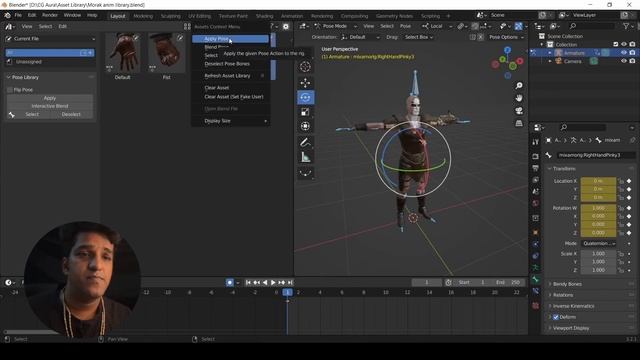This screenshot has width=640, height=360.
Task: Click the viewport zoom magnifier icon
Action: [x=519, y=86]
